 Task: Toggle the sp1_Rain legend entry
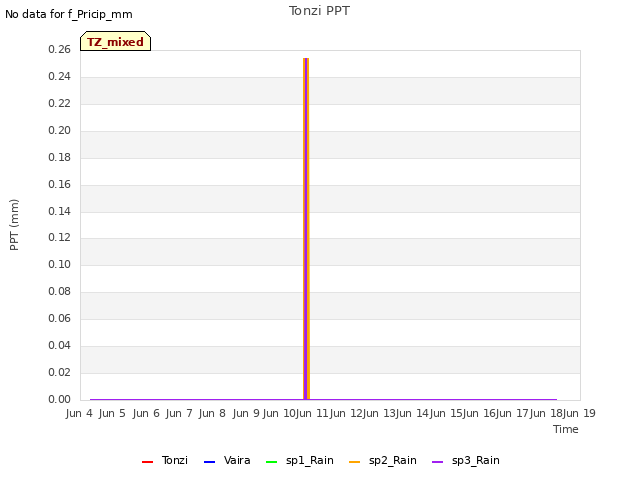(300, 460)
